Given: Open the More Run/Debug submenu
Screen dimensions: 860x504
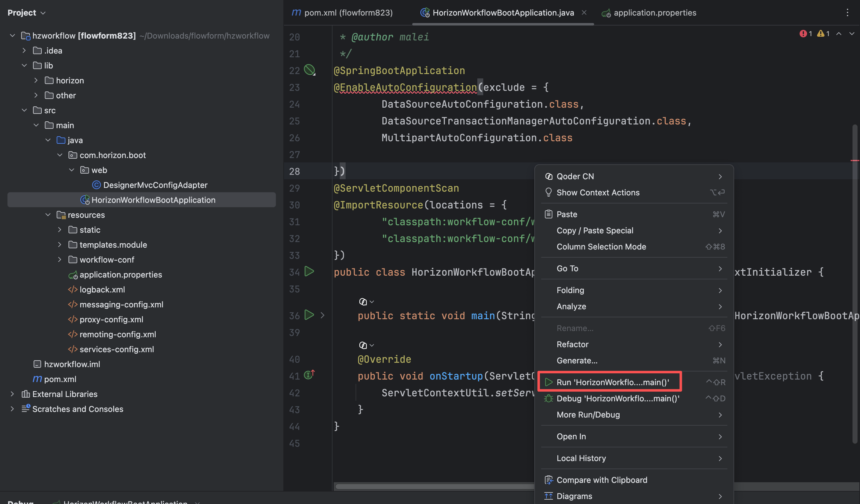Looking at the screenshot, I should click(x=634, y=415).
